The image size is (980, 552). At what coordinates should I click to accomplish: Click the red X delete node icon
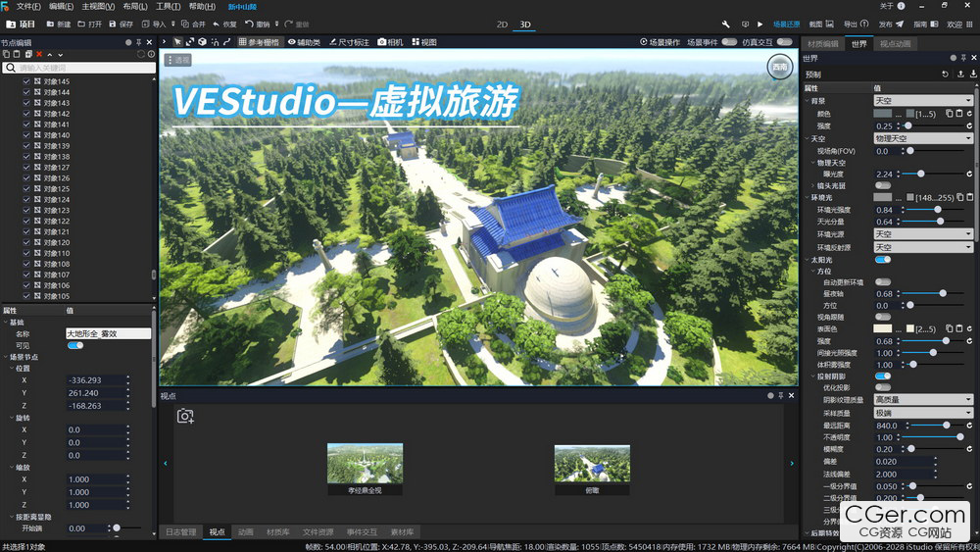pyautogui.click(x=39, y=54)
